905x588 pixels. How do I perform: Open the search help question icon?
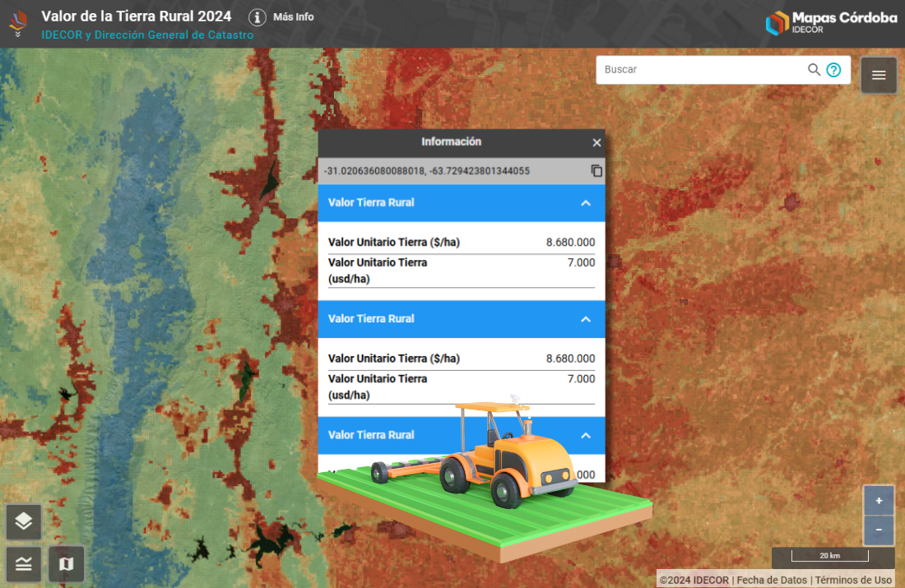coord(833,70)
